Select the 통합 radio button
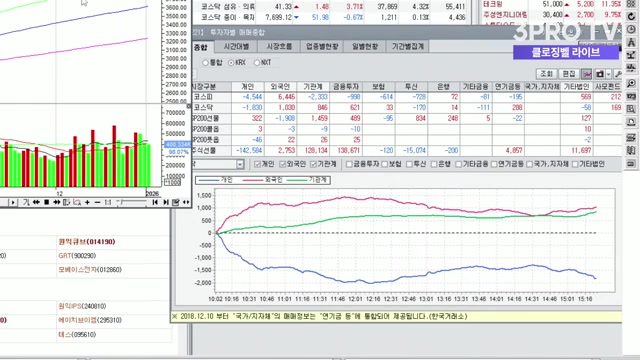 click(205, 63)
